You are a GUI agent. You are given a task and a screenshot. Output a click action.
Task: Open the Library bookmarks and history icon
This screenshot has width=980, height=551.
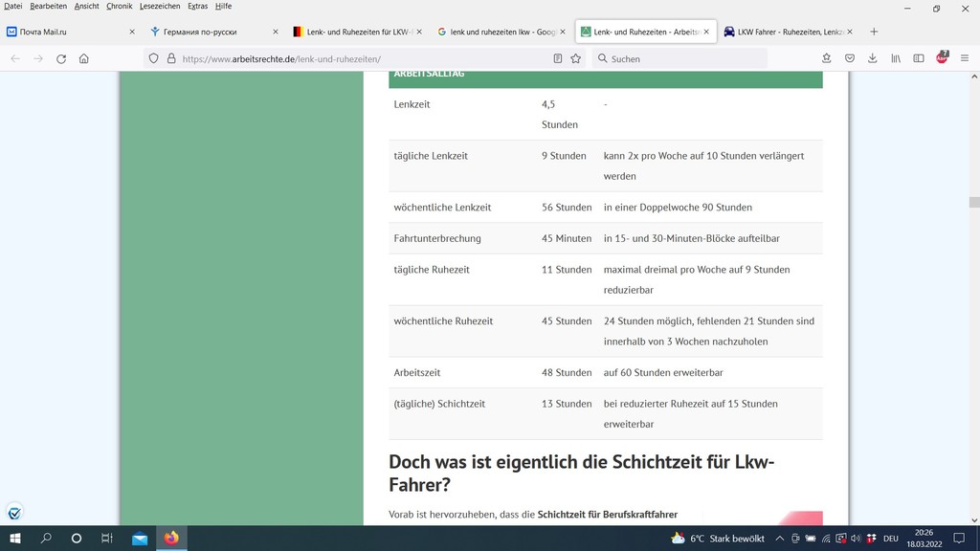coord(896,58)
